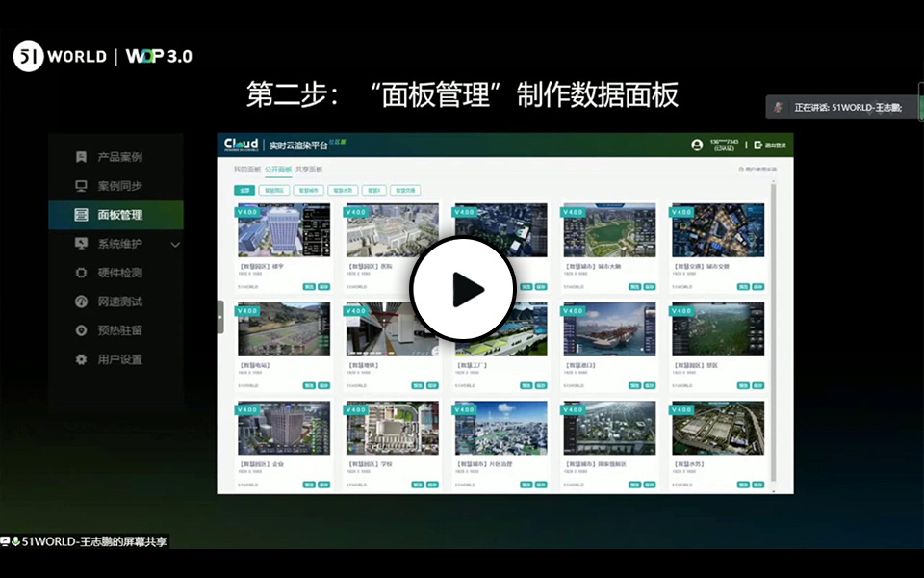The width and height of the screenshot is (924, 578).
Task: Click the 案例同步 monitor icon
Action: 81,186
